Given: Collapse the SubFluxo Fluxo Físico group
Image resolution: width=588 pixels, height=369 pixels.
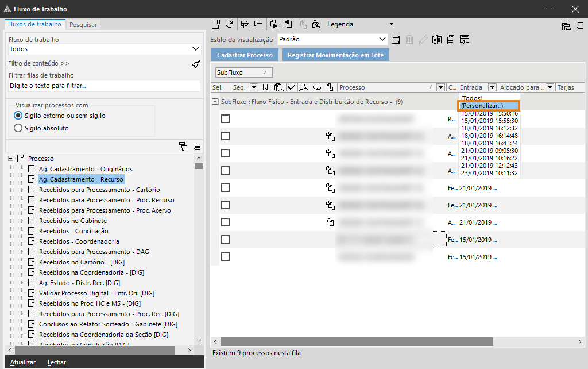Looking at the screenshot, I should point(215,102).
